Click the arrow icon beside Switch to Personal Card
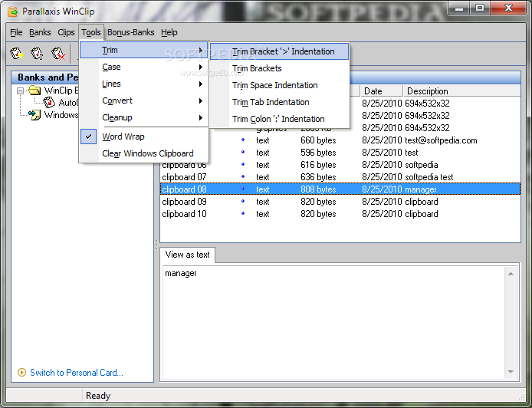 coord(21,373)
